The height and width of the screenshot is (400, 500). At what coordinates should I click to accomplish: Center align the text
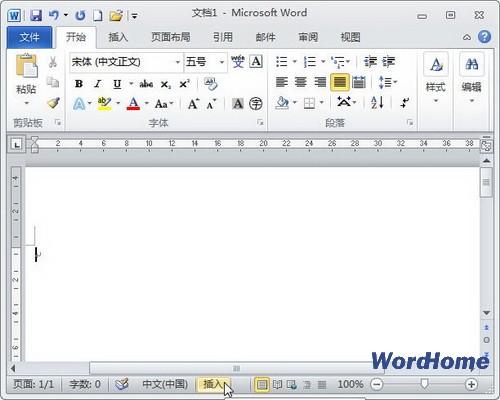301,82
